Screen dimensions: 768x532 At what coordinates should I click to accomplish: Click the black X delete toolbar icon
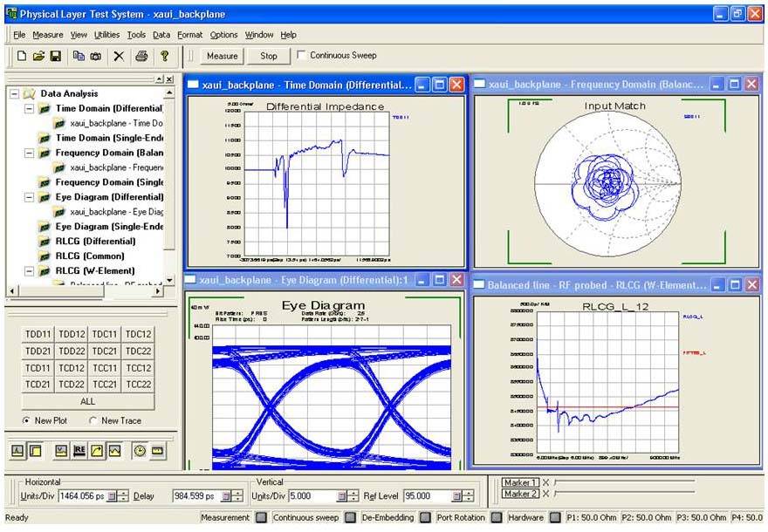click(119, 57)
